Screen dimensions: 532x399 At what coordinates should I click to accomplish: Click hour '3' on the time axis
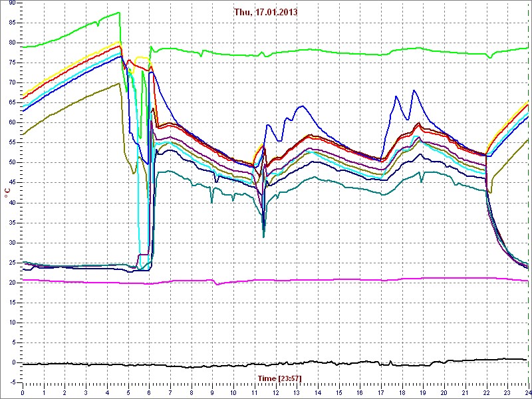[x=86, y=392]
